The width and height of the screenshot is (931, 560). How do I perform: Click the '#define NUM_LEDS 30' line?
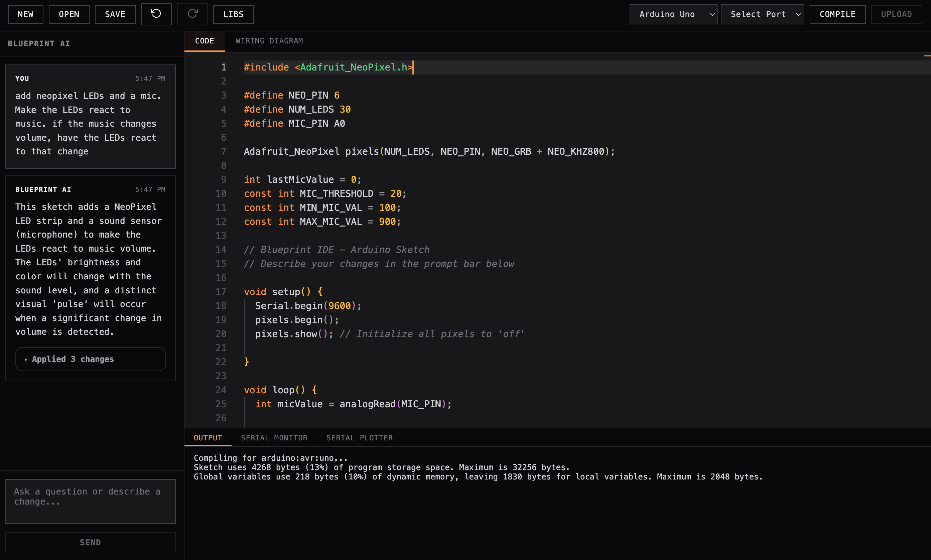(x=297, y=109)
